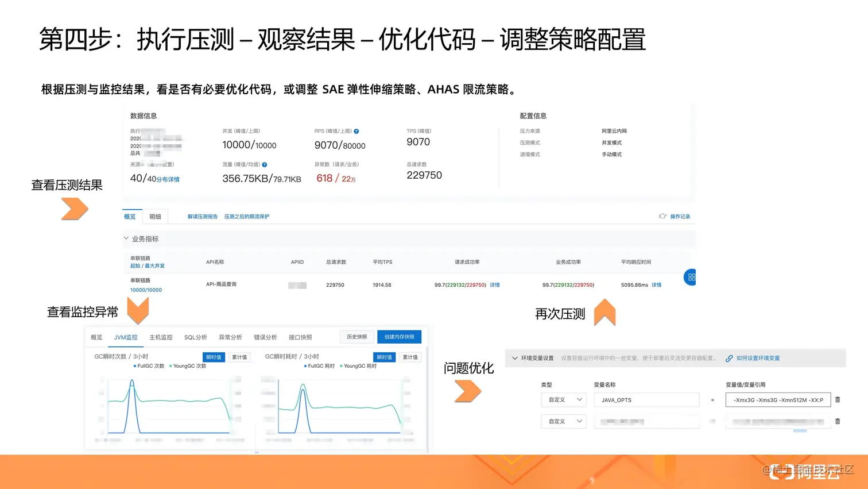This screenshot has height=489, width=868.
Task: Click 详情 next to 请求成功率 value
Action: pos(495,285)
